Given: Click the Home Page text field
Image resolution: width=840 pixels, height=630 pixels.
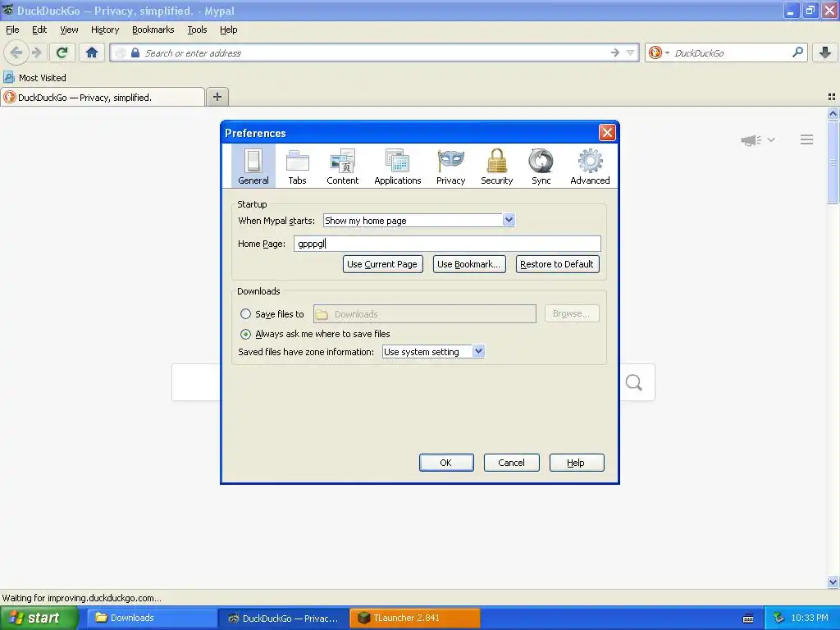Looking at the screenshot, I should coord(447,244).
